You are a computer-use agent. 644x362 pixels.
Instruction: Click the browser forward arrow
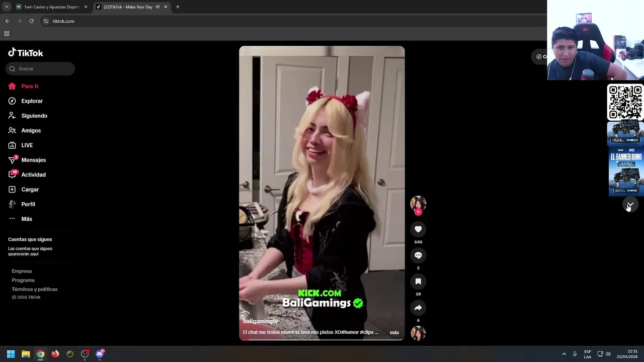[x=20, y=21]
